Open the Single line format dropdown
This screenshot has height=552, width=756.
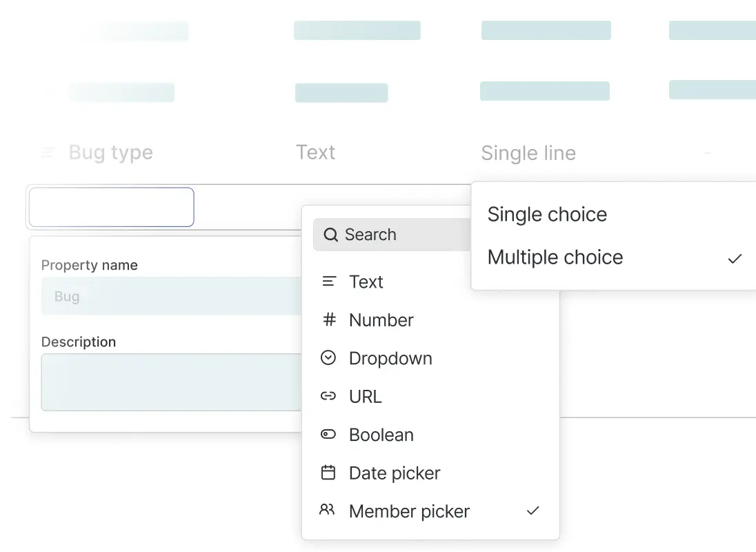[x=528, y=153]
